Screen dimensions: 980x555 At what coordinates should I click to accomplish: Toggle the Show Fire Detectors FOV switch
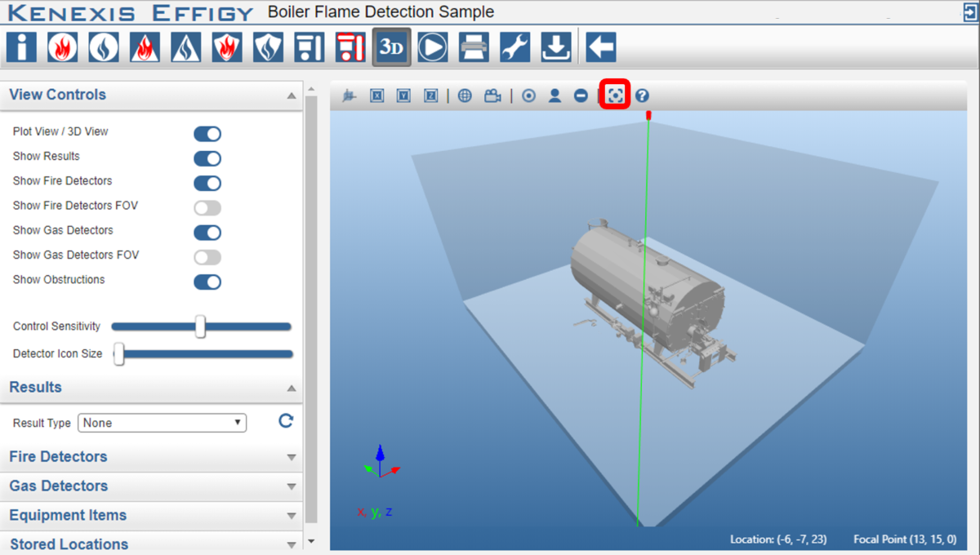tap(207, 207)
